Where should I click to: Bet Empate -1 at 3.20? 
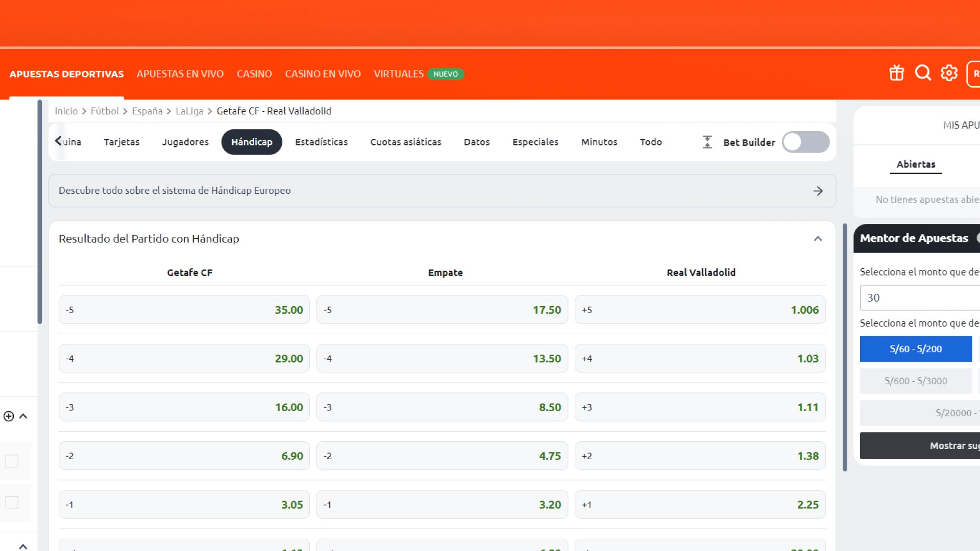[x=442, y=505]
